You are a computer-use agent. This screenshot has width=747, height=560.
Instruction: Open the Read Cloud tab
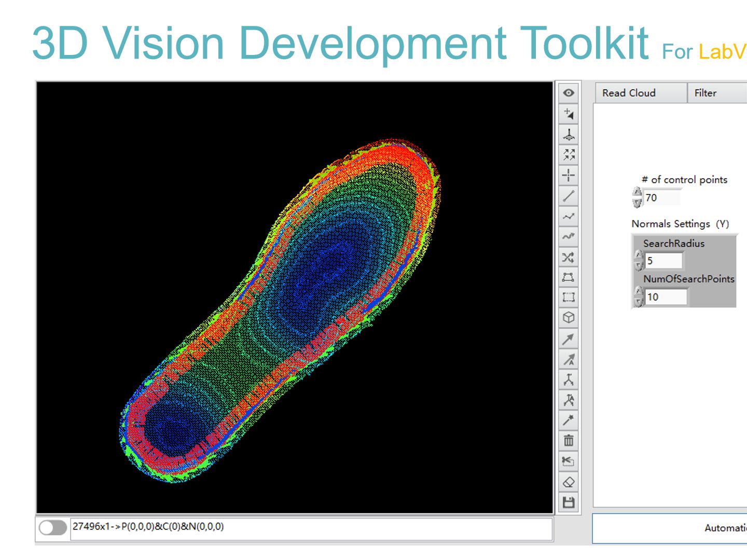tap(629, 93)
